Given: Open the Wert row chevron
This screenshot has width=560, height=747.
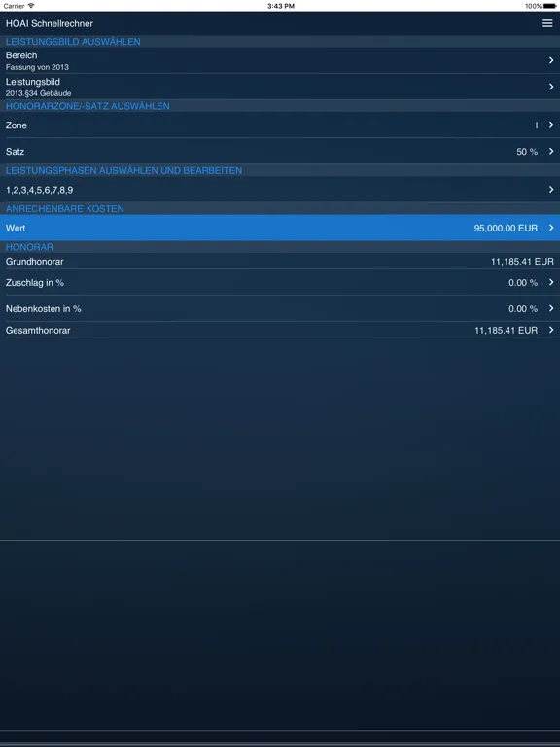Looking at the screenshot, I should point(551,228).
